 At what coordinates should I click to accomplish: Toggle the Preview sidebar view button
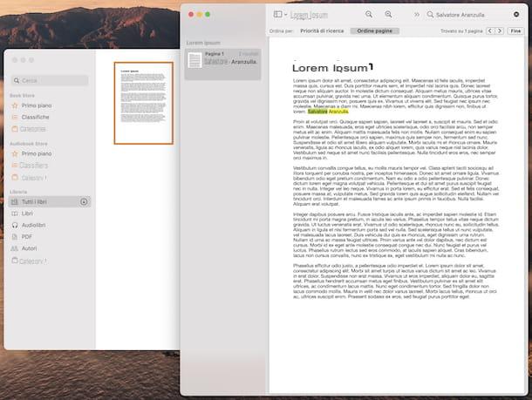click(277, 14)
